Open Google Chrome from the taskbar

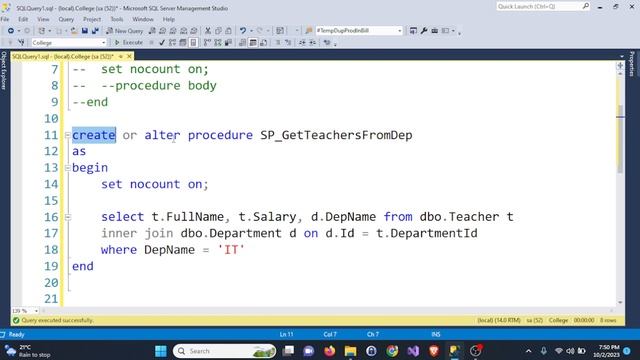[x=392, y=351]
